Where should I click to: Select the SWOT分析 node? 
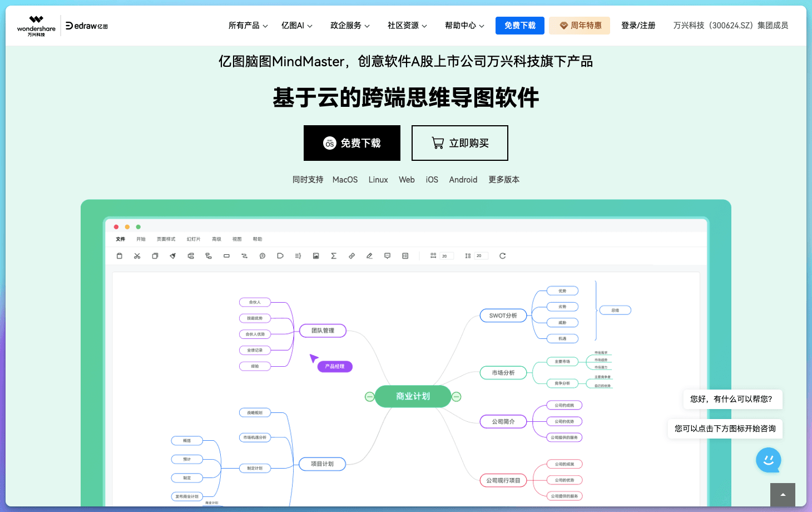tap(503, 316)
